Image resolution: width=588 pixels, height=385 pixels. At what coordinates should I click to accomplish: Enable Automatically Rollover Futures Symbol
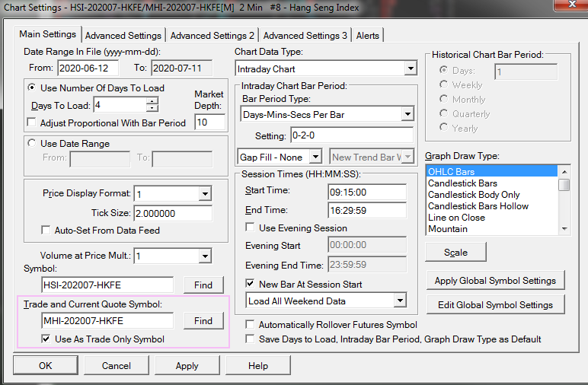250,324
